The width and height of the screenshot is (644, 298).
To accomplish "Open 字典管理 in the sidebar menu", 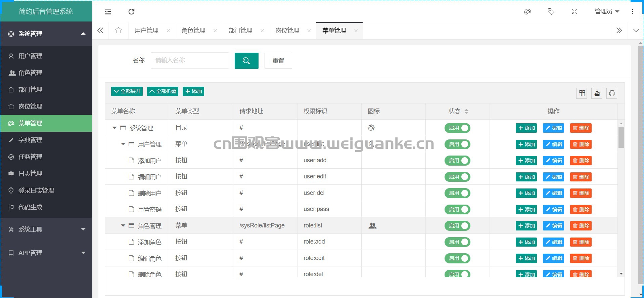I will pyautogui.click(x=46, y=140).
